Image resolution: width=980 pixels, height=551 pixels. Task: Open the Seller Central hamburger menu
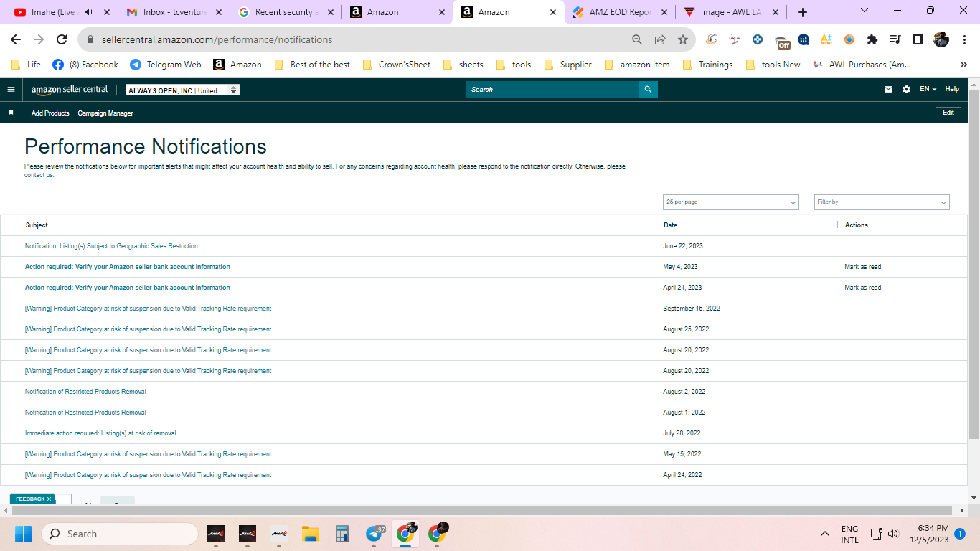11,90
